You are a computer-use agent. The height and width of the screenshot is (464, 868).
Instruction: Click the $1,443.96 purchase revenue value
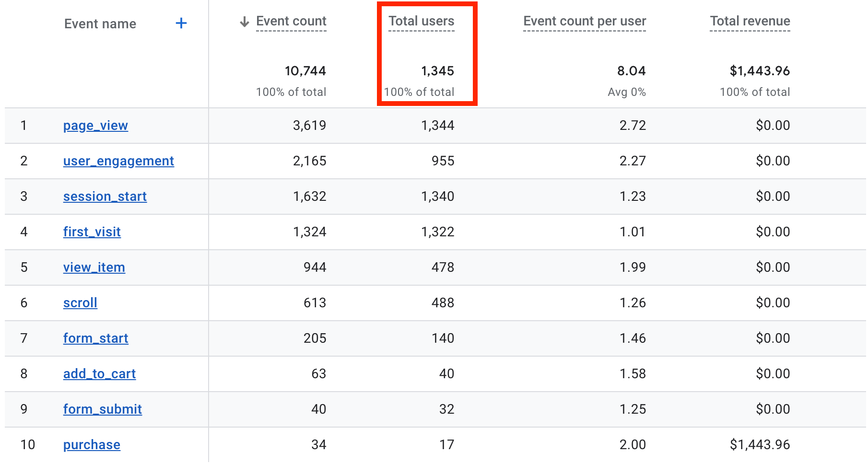tap(760, 445)
